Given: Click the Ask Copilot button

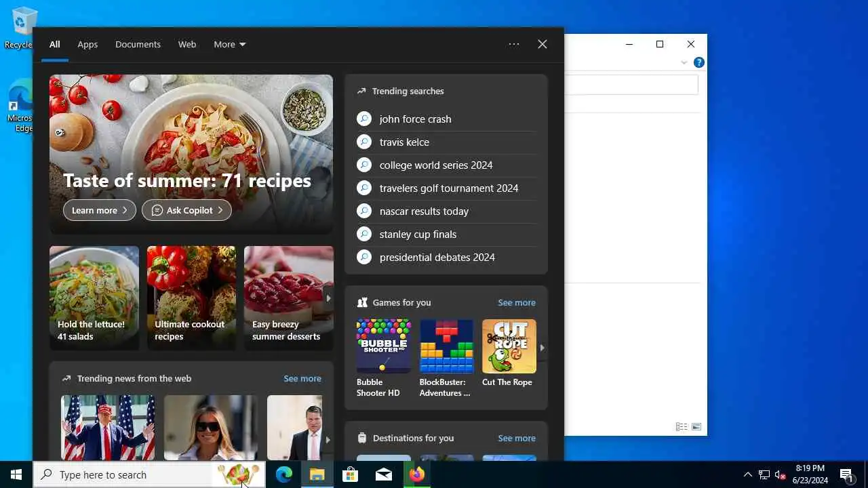Looking at the screenshot, I should (x=186, y=210).
